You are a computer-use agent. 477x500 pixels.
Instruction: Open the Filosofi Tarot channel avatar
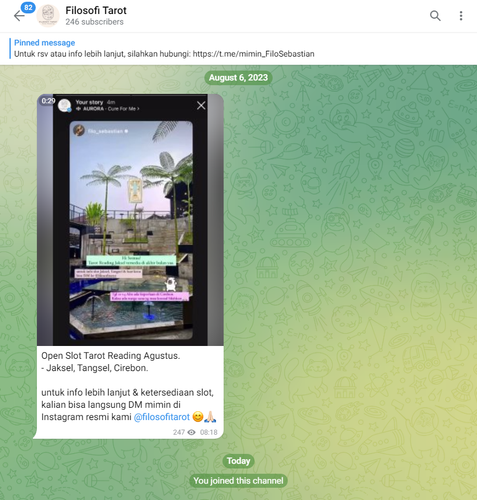(48, 16)
